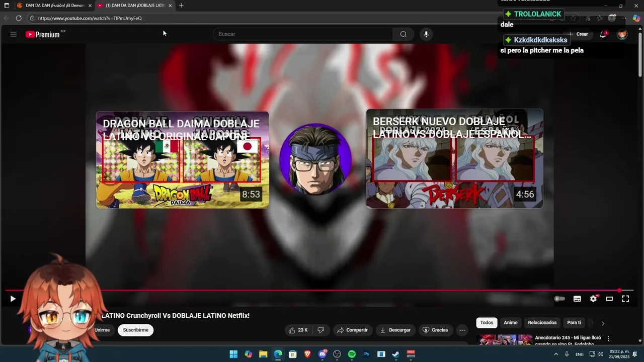Viewport: 644px width, 362px height.
Task: Open the account avatar menu
Action: coord(622,34)
